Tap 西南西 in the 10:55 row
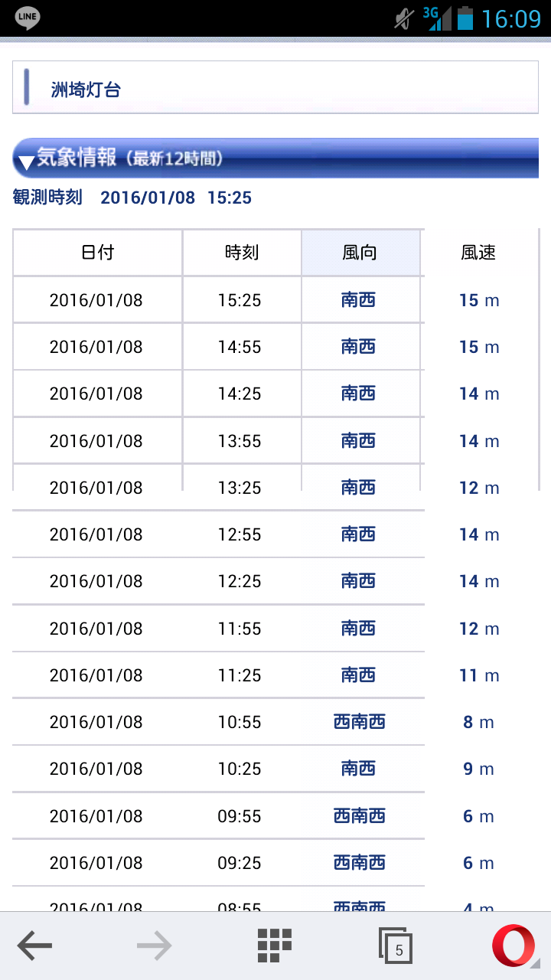 359,722
